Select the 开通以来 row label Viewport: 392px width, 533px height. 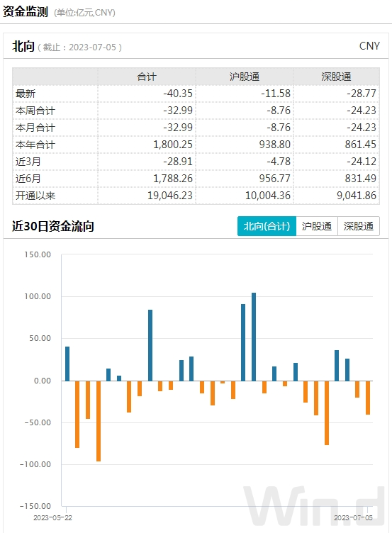[35, 196]
